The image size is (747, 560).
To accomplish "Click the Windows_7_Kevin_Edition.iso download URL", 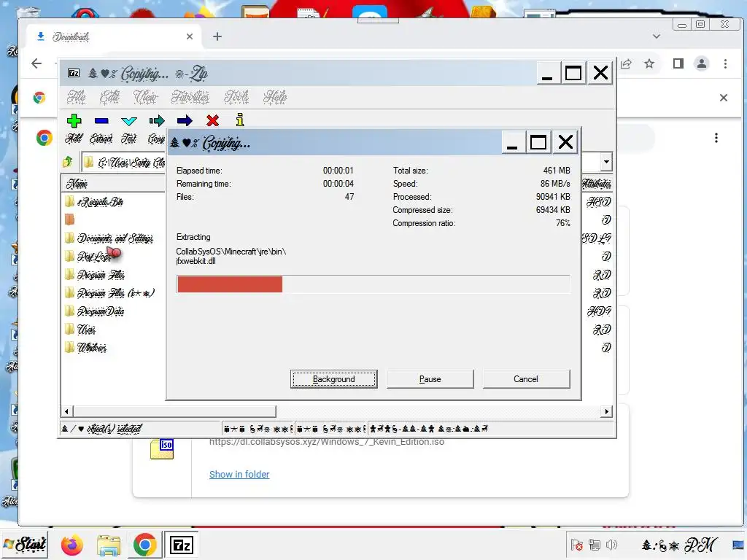I will click(x=327, y=442).
